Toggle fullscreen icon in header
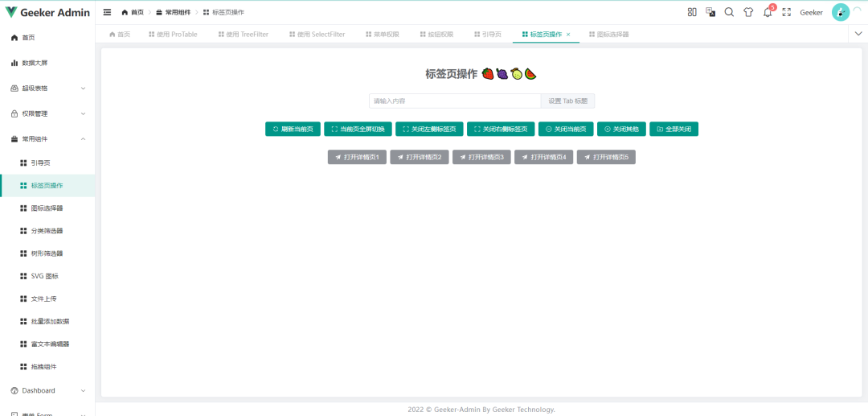 pos(786,12)
